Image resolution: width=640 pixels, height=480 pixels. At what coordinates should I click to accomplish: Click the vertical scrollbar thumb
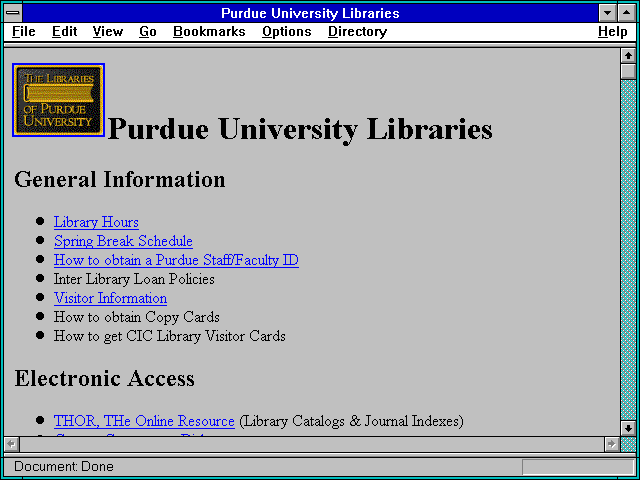[x=628, y=71]
